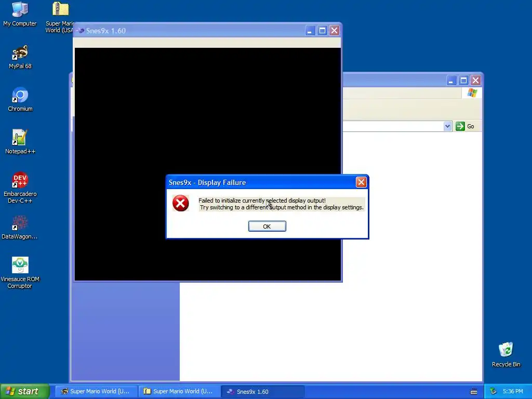Expand the Explorer address bar dropdown
The height and width of the screenshot is (399, 532).
click(x=447, y=126)
